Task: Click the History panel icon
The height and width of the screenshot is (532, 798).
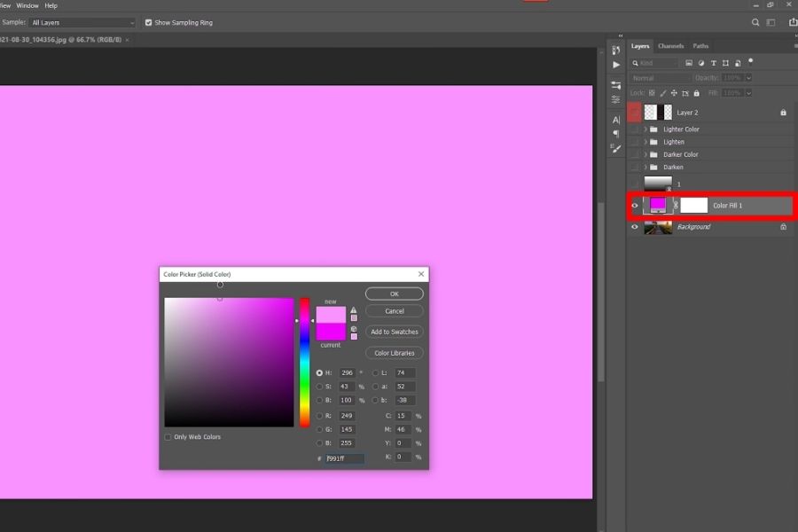Action: (x=616, y=51)
